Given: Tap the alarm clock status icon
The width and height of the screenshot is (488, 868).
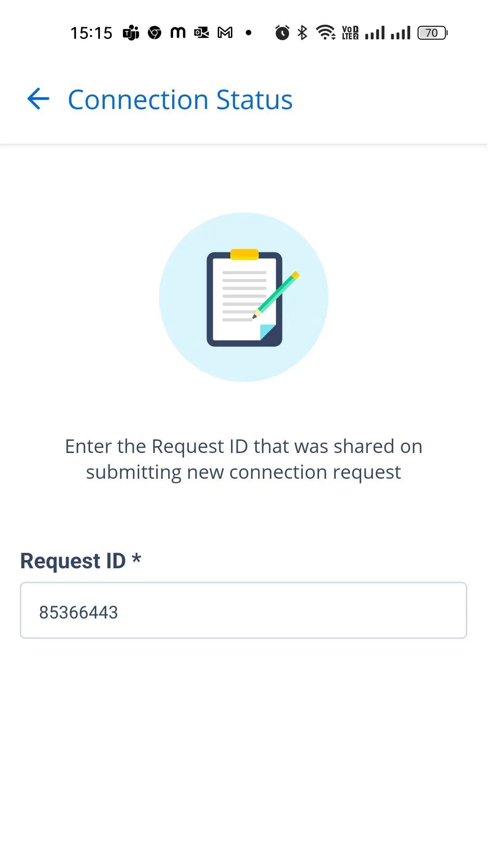Looking at the screenshot, I should coord(282,33).
